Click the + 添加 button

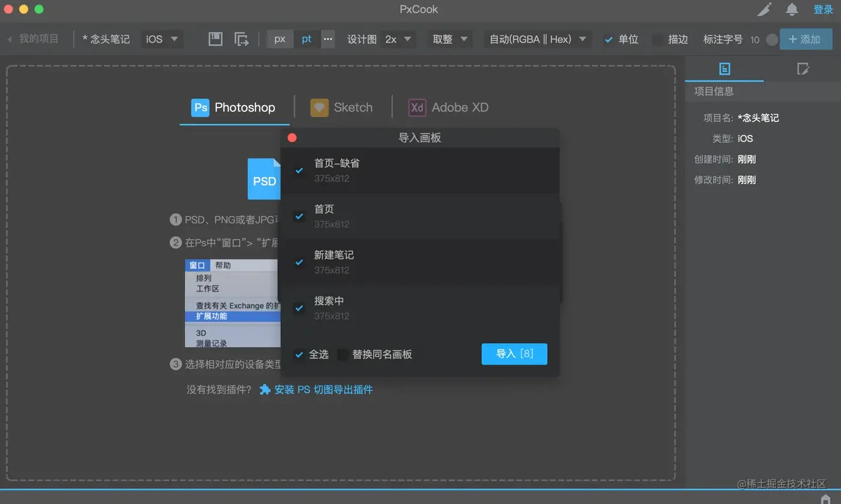coord(806,39)
